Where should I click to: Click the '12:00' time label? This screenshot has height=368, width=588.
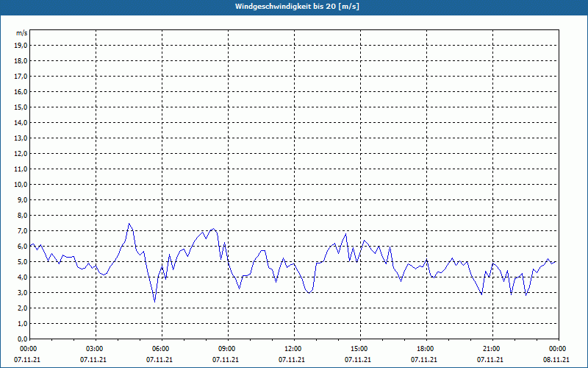click(295, 349)
